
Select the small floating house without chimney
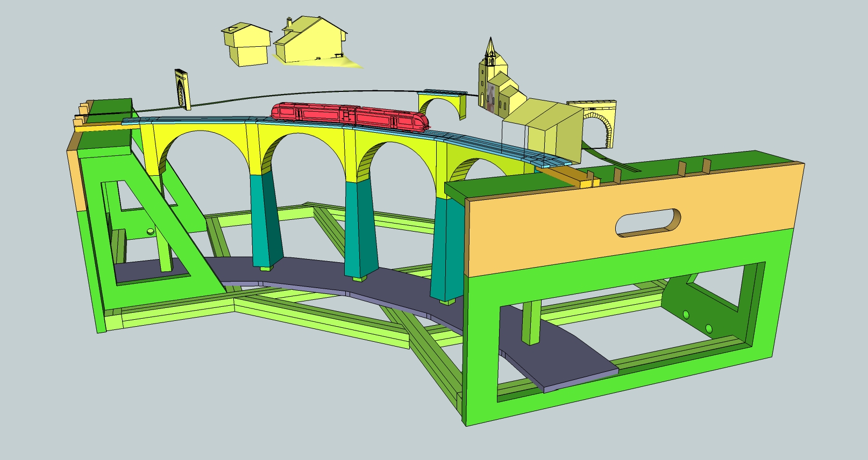tap(247, 44)
